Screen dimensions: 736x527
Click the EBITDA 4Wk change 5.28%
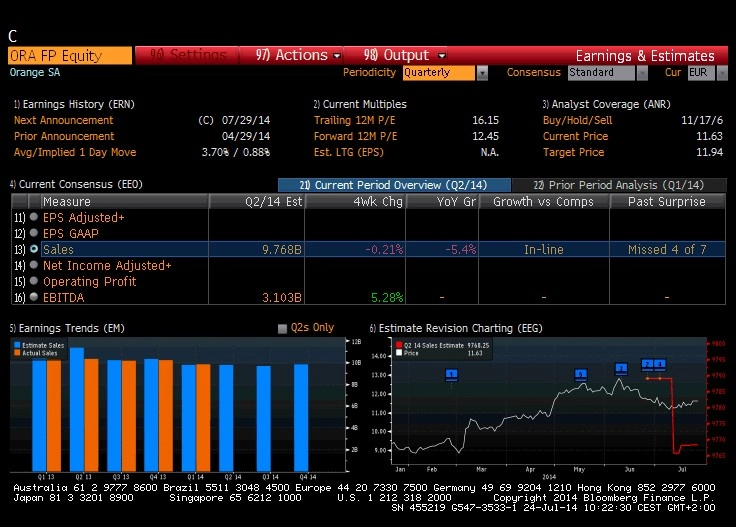click(387, 298)
